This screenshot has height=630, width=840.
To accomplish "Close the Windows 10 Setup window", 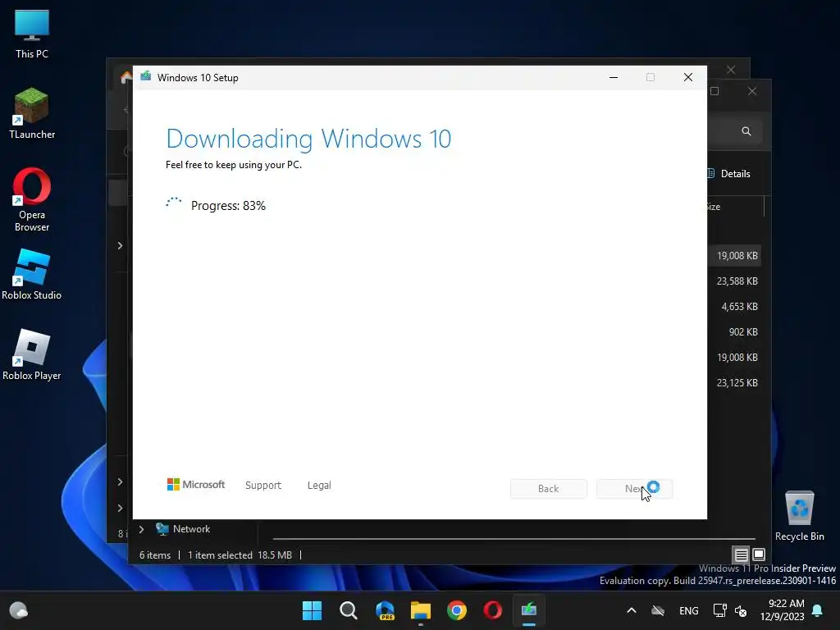I will click(x=688, y=77).
